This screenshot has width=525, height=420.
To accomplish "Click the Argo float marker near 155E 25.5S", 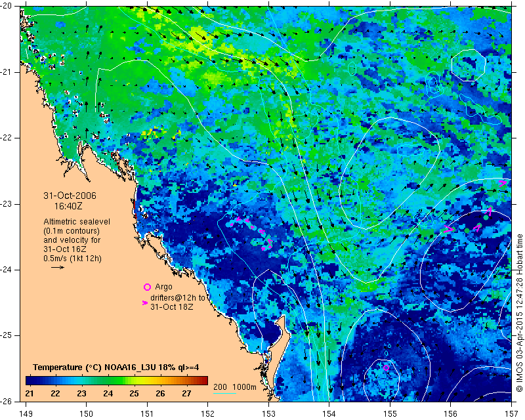I will (386, 367).
